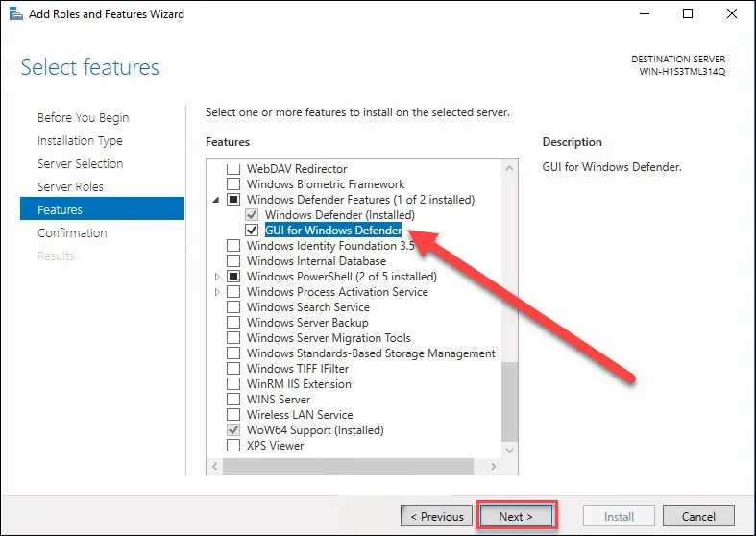Image resolution: width=756 pixels, height=536 pixels.
Task: Check Windows Process Activation Service checkbox
Action: (x=233, y=292)
